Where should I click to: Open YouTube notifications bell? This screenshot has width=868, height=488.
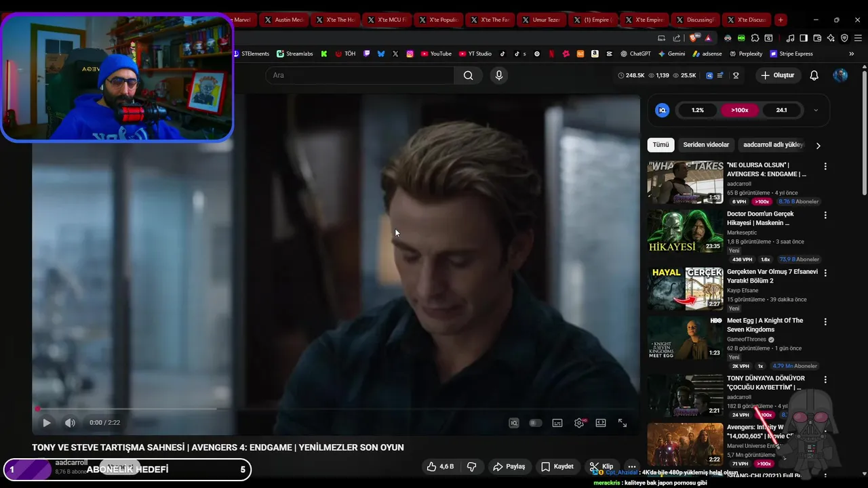814,75
